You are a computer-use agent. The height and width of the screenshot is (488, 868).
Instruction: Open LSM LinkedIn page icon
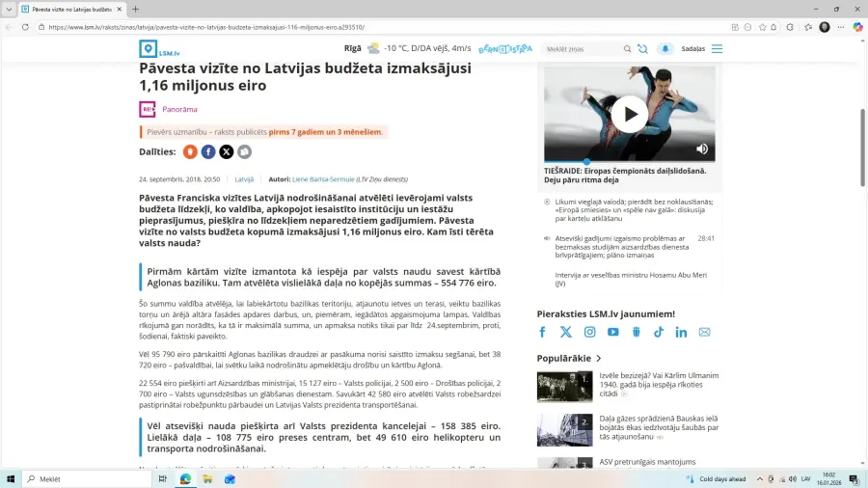pyautogui.click(x=681, y=332)
